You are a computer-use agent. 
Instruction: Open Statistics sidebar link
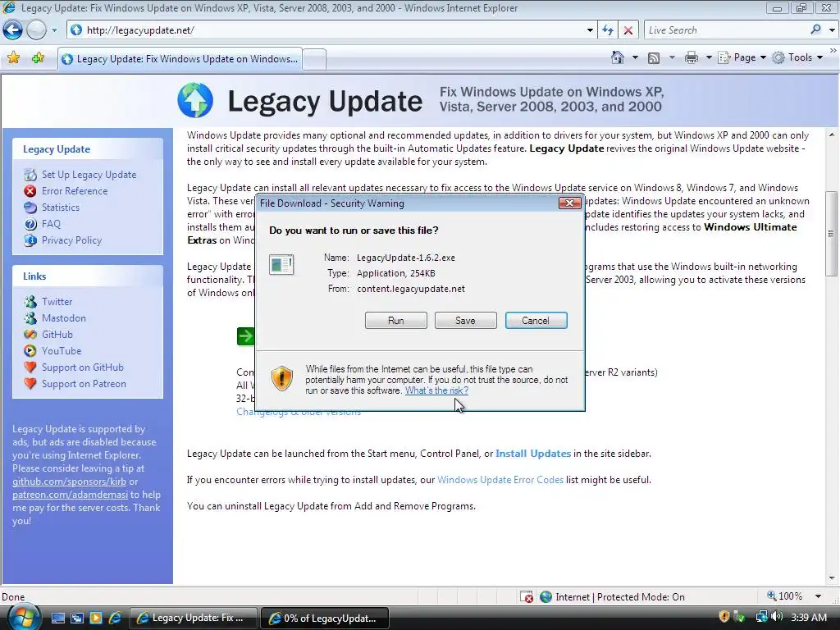click(x=61, y=208)
